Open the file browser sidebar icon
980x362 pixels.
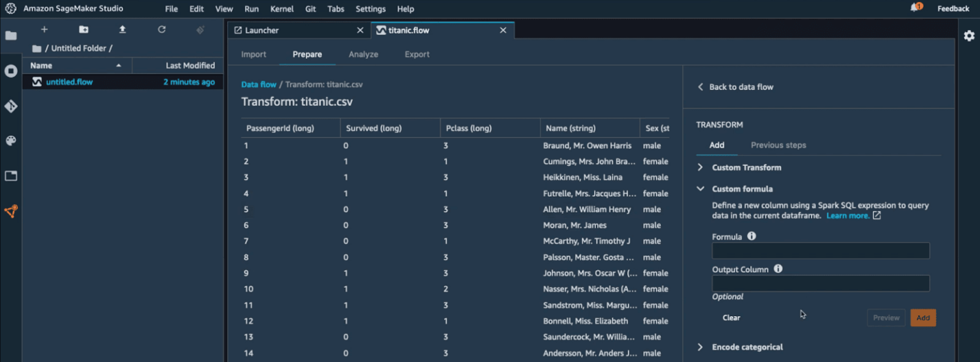pyautogui.click(x=11, y=36)
